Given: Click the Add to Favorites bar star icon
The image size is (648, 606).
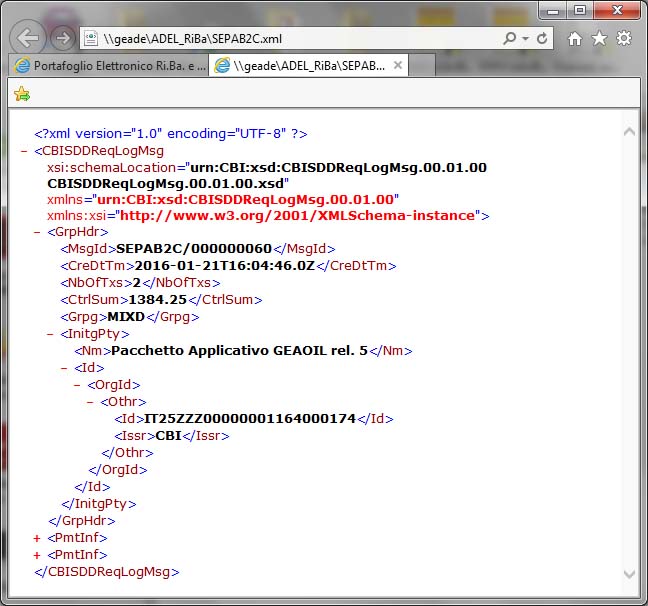Looking at the screenshot, I should pos(22,94).
